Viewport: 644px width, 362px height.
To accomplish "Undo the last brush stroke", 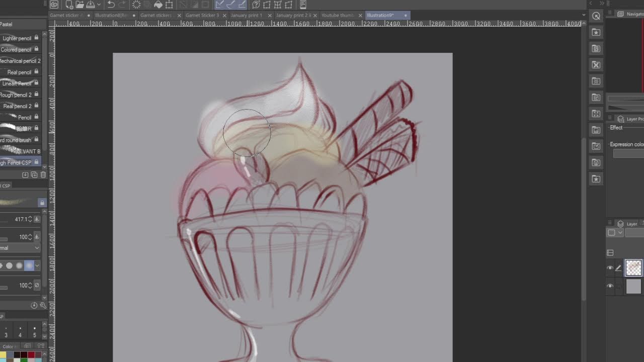I will 111,5.
